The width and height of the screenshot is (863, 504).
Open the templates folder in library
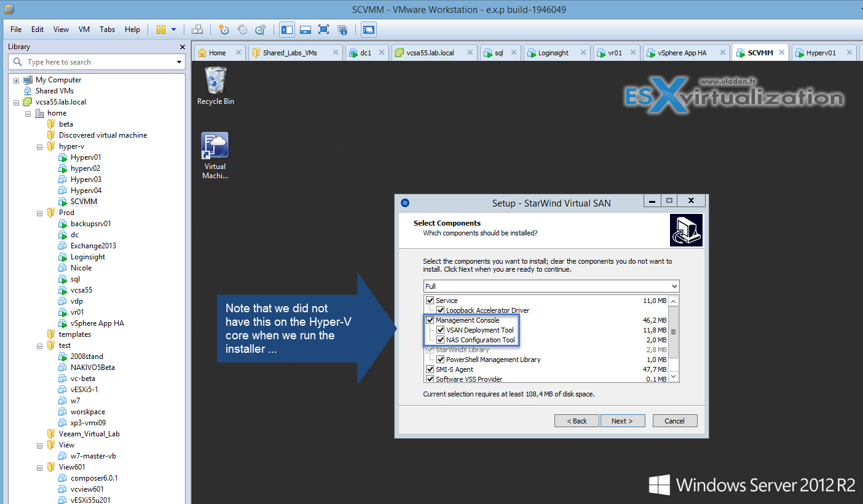click(x=74, y=334)
